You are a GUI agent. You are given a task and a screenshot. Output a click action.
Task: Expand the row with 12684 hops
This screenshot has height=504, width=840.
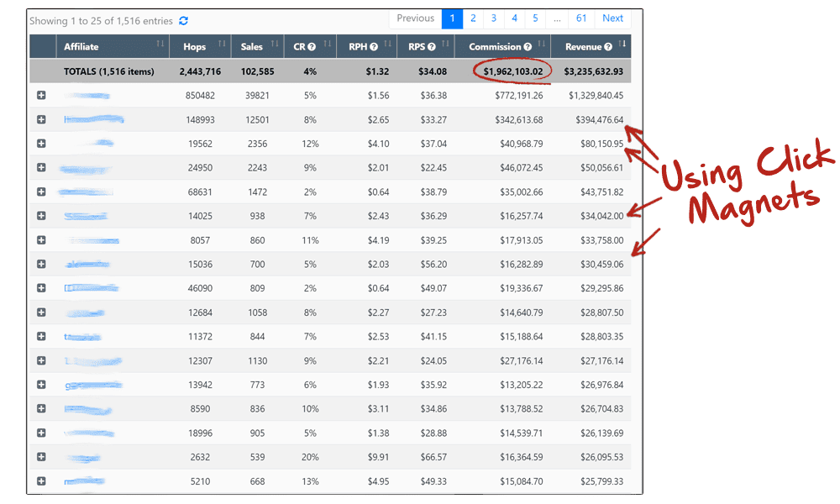tap(41, 312)
